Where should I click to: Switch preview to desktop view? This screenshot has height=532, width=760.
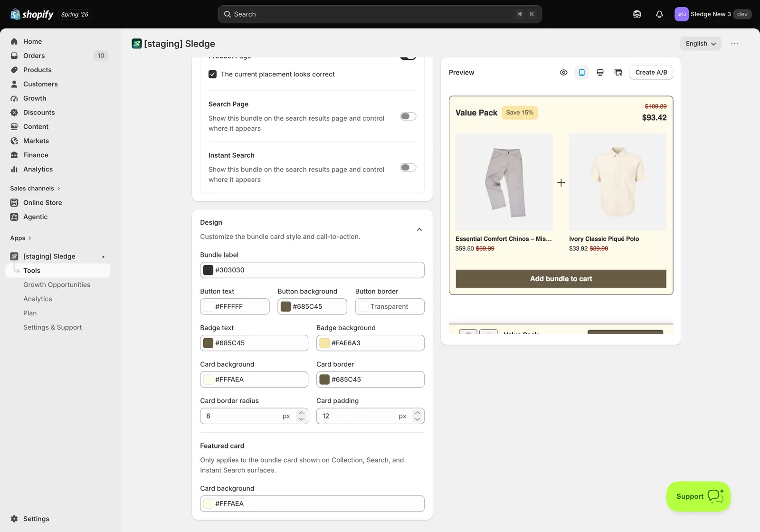click(600, 72)
